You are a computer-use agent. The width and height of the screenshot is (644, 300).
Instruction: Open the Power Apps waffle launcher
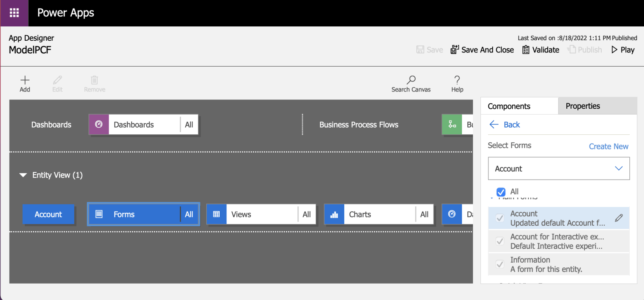(14, 13)
